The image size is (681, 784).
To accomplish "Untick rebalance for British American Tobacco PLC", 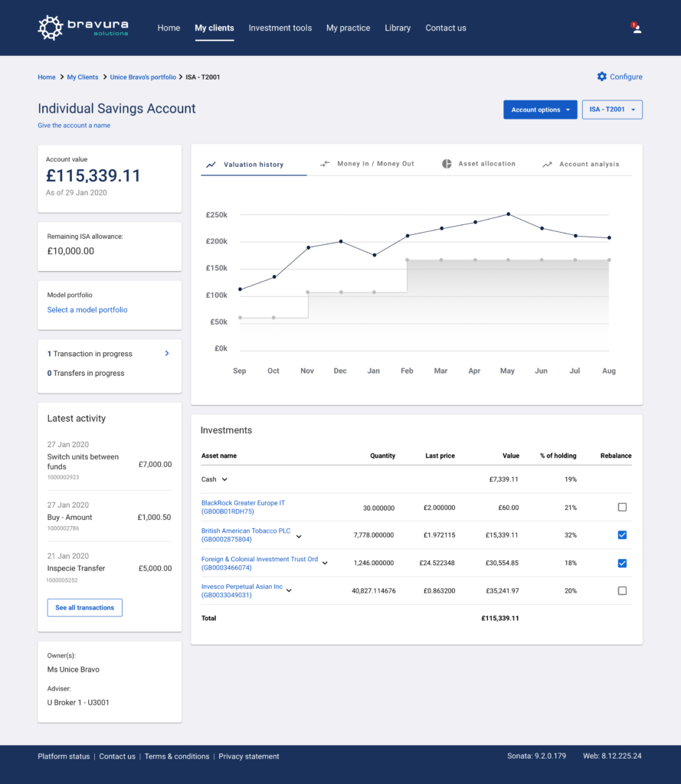I will coord(622,535).
